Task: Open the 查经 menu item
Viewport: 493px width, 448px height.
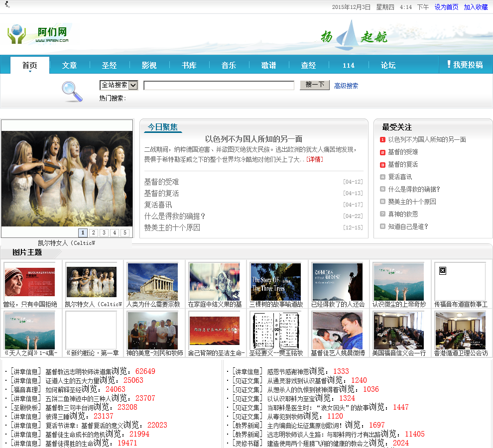Action: pos(308,65)
